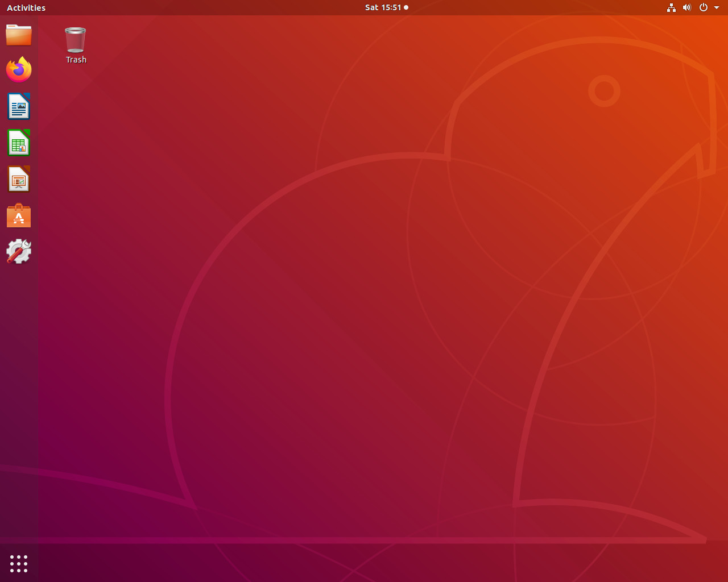Open LibreOffice Writer from the dock
The height and width of the screenshot is (582, 728).
19,106
